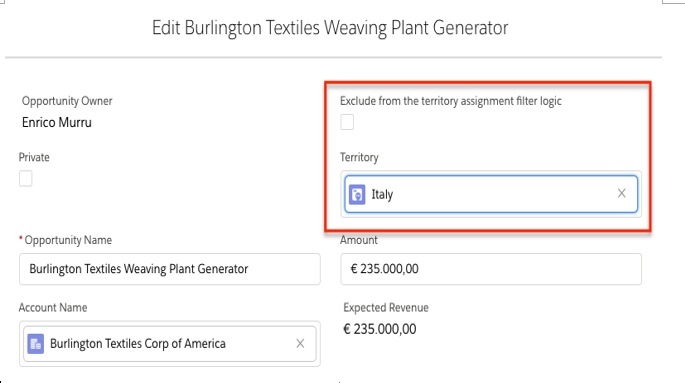685x383 pixels.
Task: Click the Account Name field label
Action: click(53, 308)
